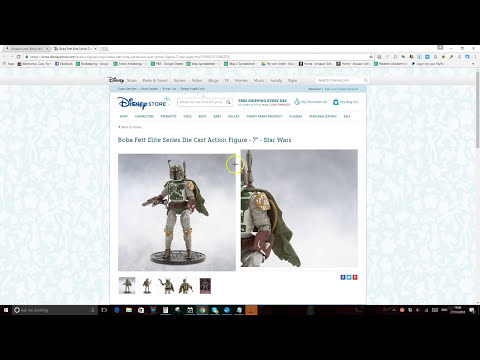Open the SALE navigation item

(x=347, y=116)
